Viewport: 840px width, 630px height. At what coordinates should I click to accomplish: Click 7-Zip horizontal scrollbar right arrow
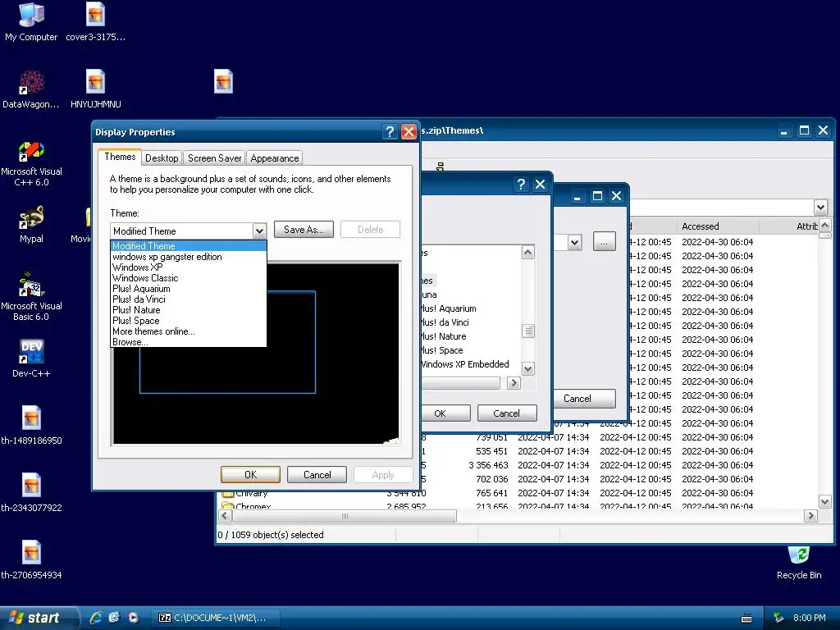(x=810, y=516)
